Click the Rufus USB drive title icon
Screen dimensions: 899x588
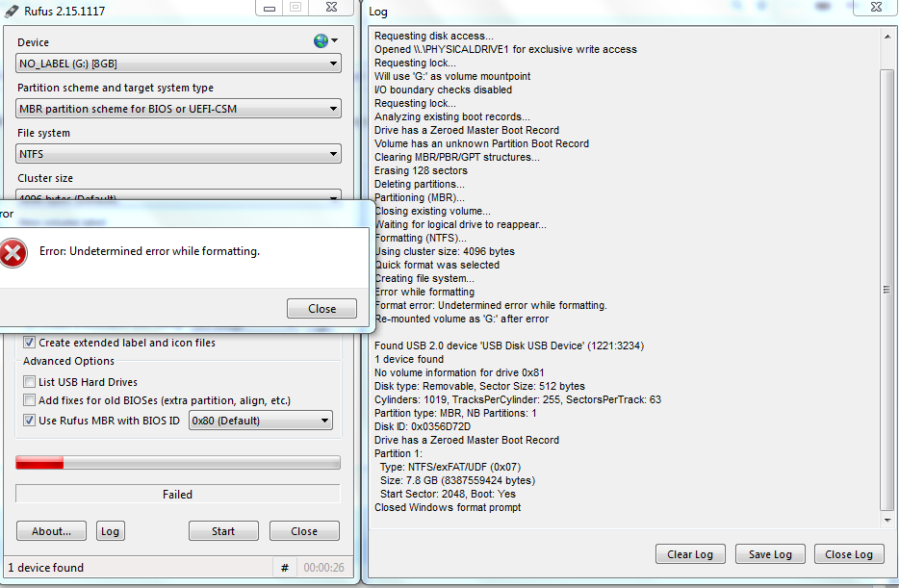coord(11,11)
